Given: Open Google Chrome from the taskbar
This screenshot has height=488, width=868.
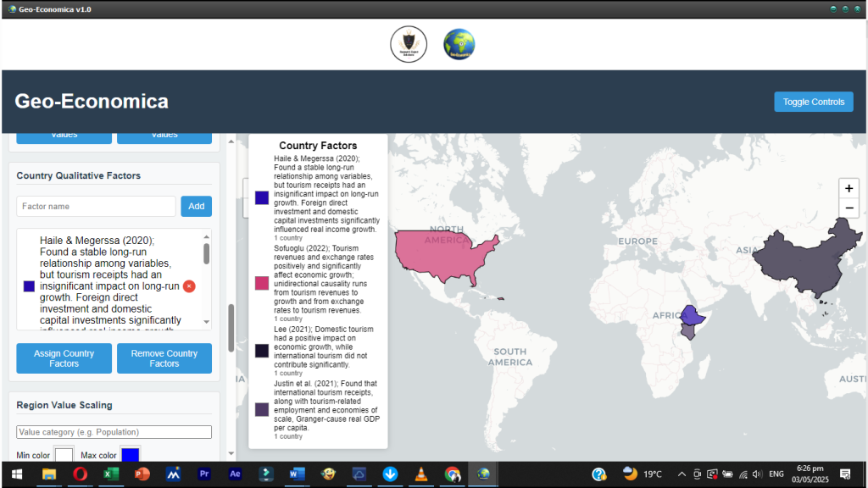Looking at the screenshot, I should [453, 474].
